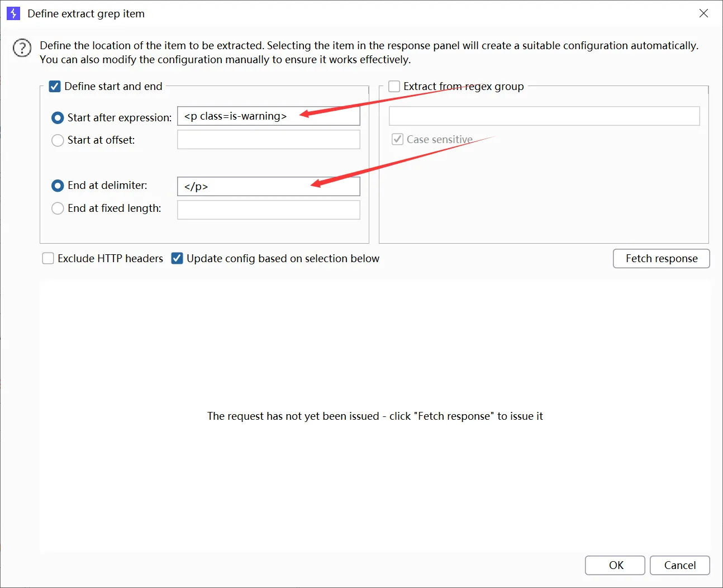Close the Define extract grep item dialog

click(703, 13)
